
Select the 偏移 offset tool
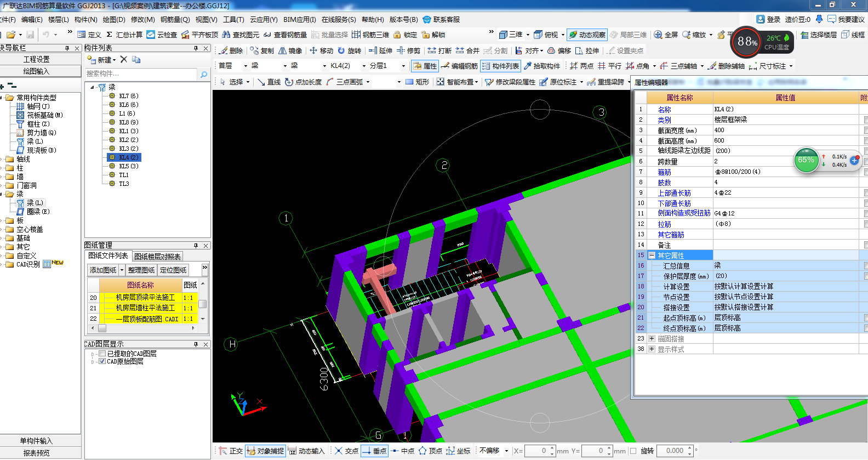[559, 50]
